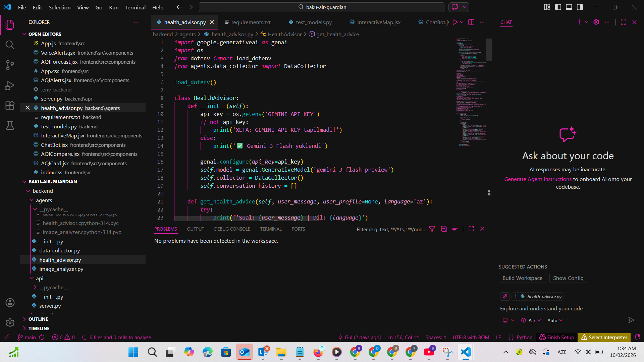
Task: Open the Manage gear in activity bar
Action: [10, 322]
